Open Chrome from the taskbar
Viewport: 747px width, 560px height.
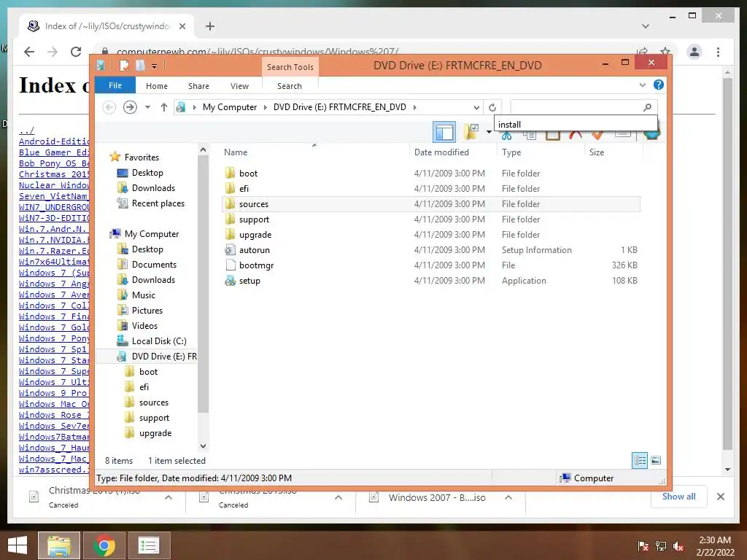[104, 545]
